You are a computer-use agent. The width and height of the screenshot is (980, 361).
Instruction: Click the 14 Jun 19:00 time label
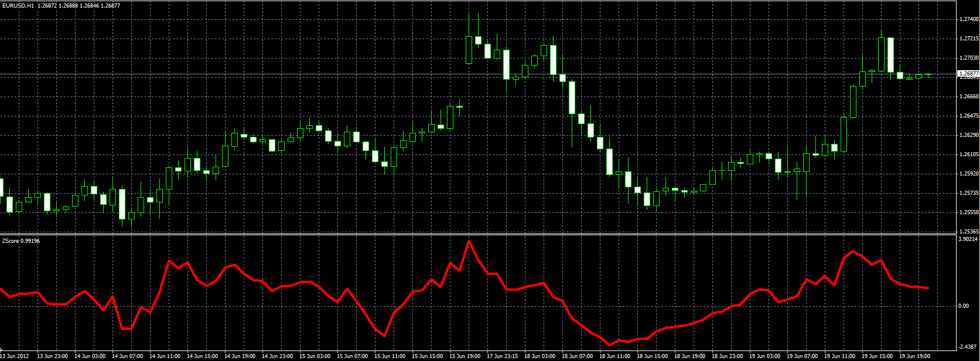[240, 356]
